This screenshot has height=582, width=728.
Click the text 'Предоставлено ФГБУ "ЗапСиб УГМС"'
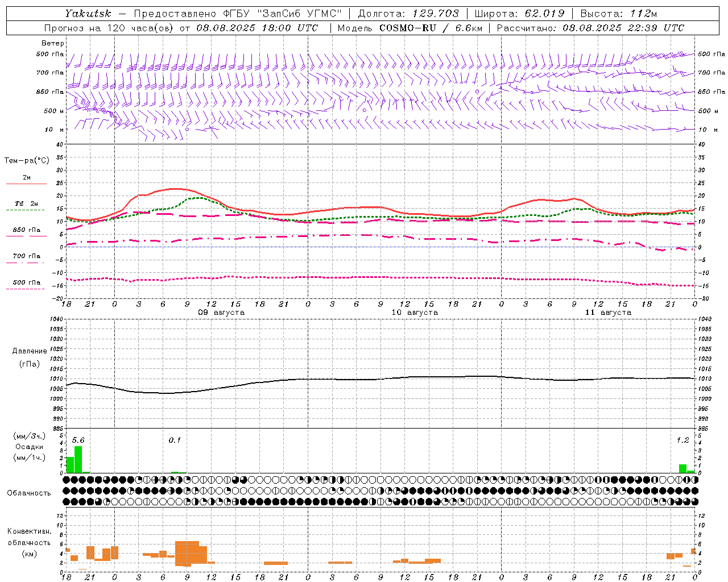click(x=238, y=13)
